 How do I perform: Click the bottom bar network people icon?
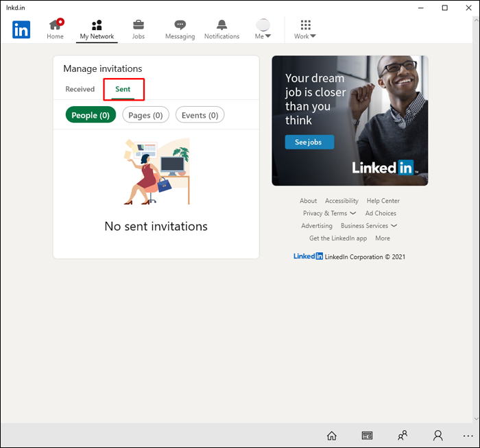point(403,435)
